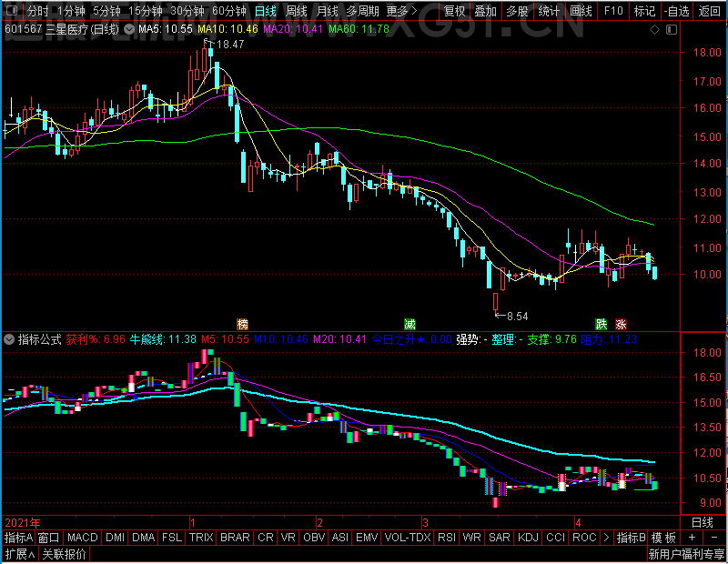Select the DMI indicator
This screenshot has width=728, height=564.
(x=116, y=537)
